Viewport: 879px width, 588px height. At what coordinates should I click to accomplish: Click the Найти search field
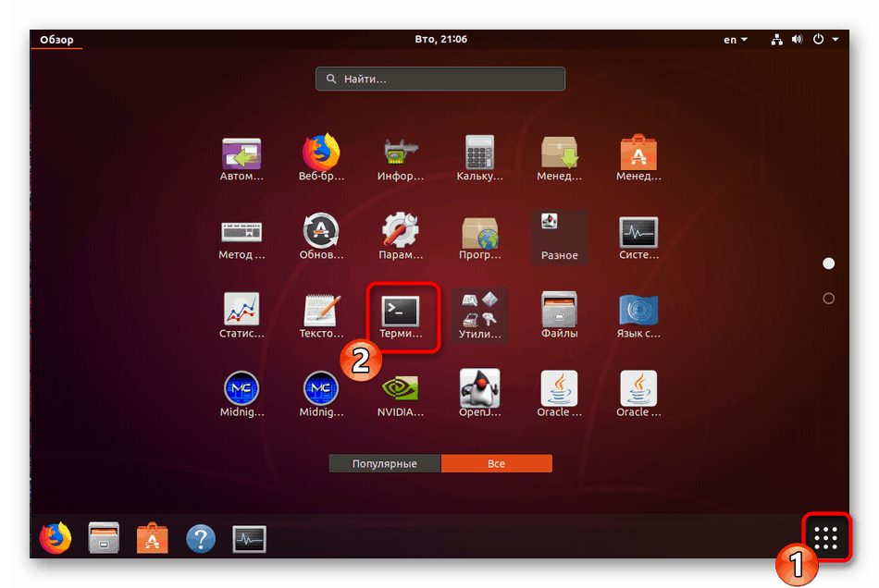click(439, 79)
